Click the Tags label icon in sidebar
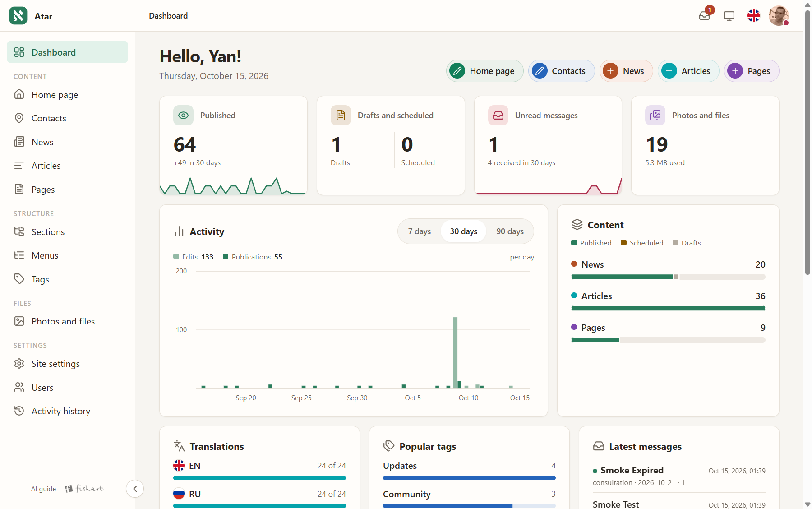 [x=19, y=279]
